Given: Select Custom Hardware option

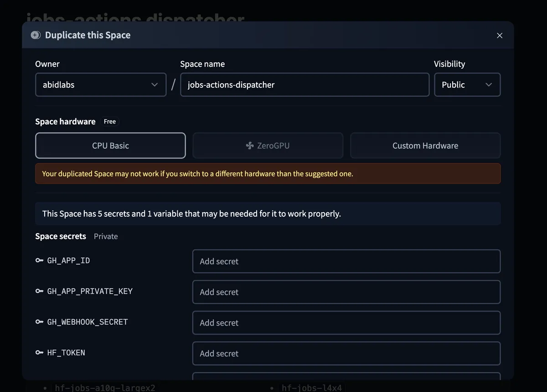Looking at the screenshot, I should [425, 146].
